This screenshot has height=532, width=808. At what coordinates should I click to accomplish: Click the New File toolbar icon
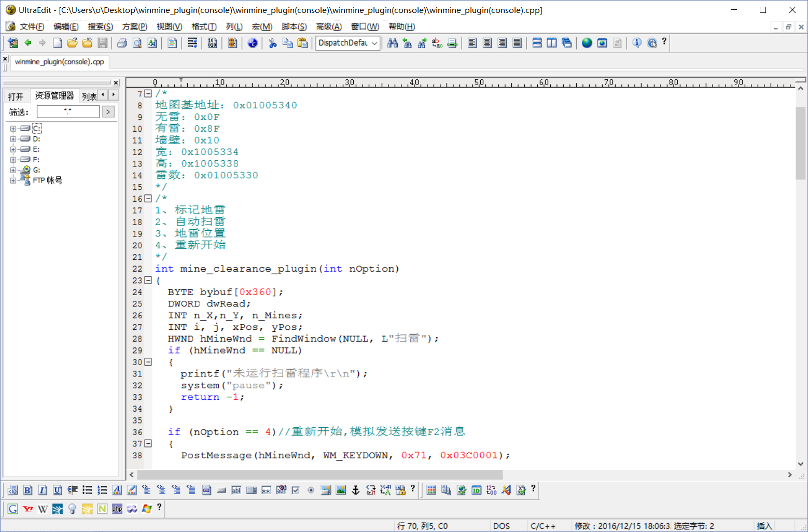pos(58,43)
